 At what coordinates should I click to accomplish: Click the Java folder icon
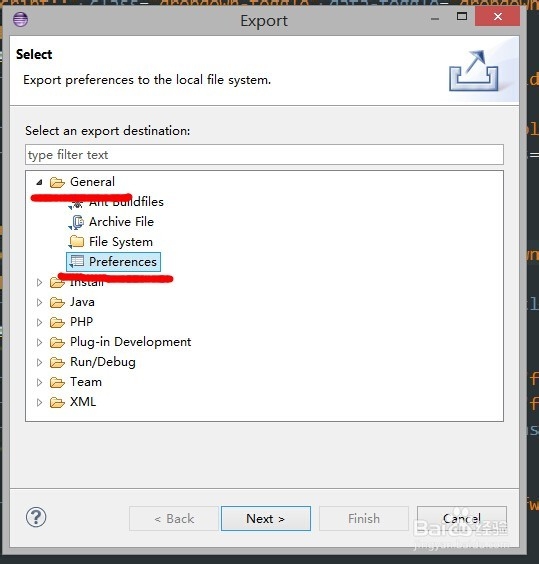click(x=57, y=303)
